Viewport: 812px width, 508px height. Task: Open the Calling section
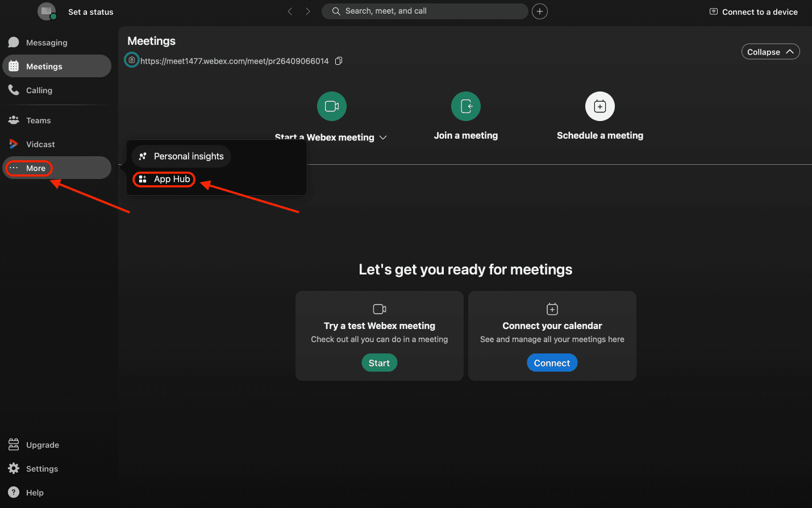tap(39, 90)
